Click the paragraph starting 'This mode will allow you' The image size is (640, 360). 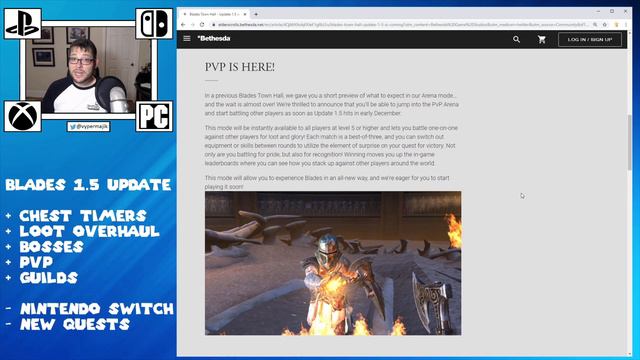(x=327, y=182)
